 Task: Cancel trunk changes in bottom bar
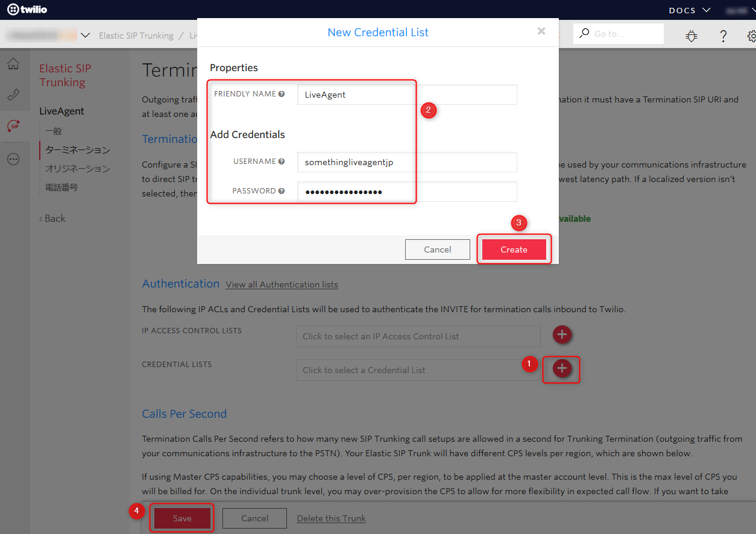[x=255, y=518]
